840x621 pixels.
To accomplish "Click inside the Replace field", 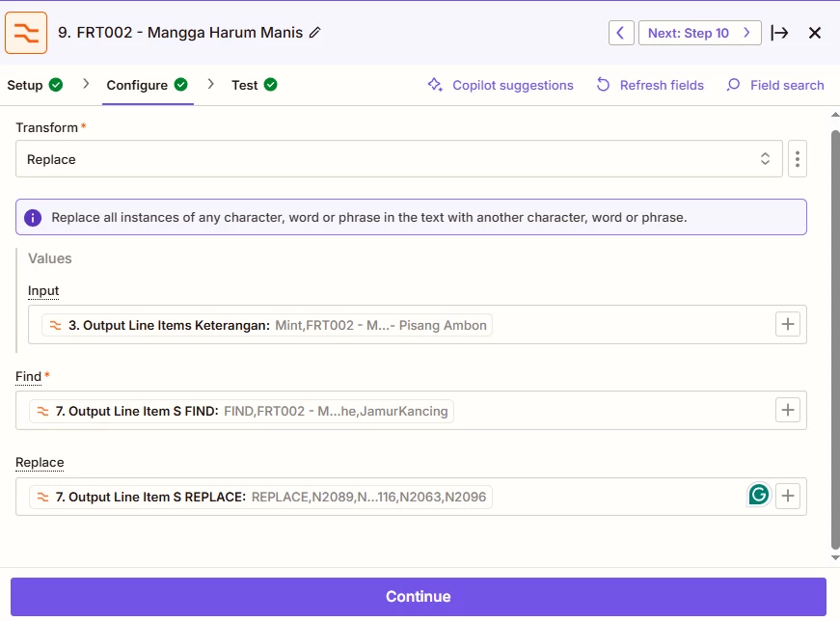I will [411, 497].
